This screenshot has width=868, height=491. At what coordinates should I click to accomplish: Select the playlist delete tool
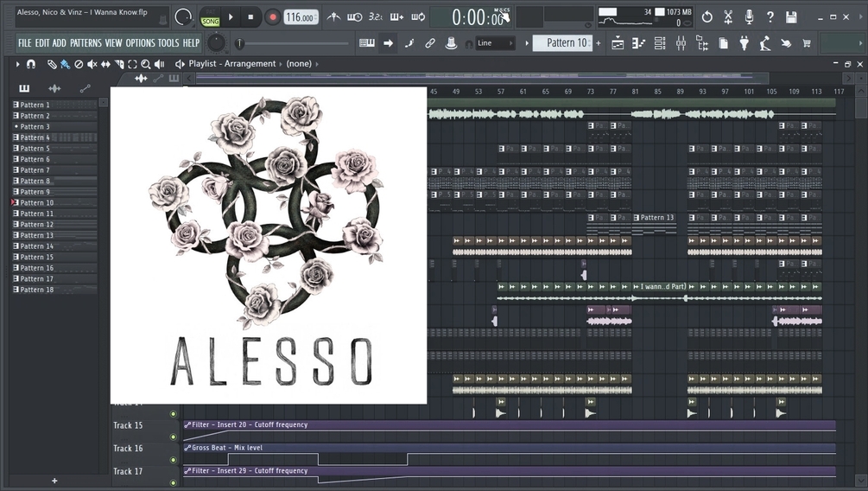pos(79,64)
